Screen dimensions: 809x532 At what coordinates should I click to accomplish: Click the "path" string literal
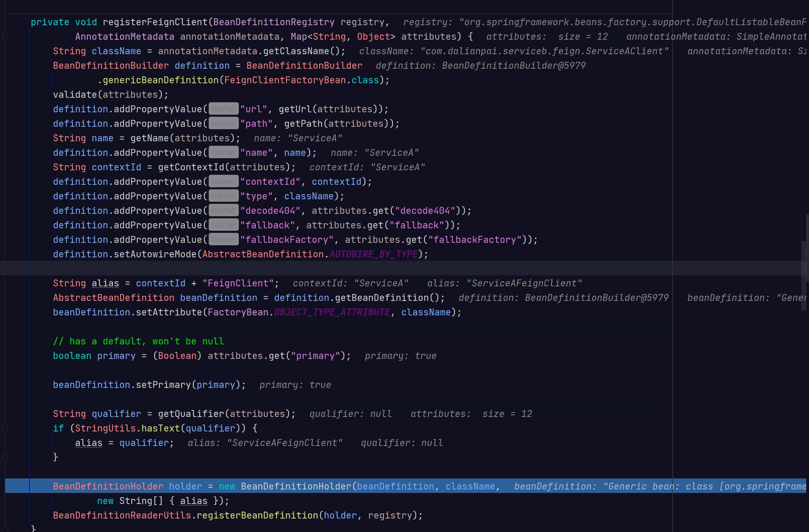(256, 124)
